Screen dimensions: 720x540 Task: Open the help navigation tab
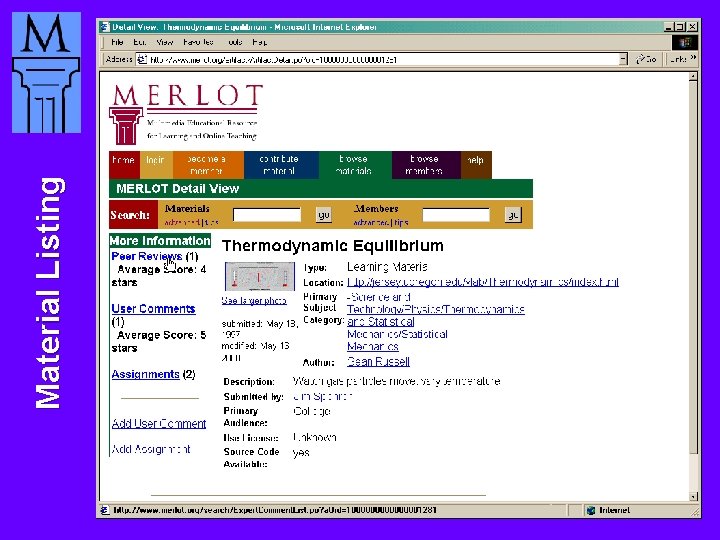(x=476, y=165)
